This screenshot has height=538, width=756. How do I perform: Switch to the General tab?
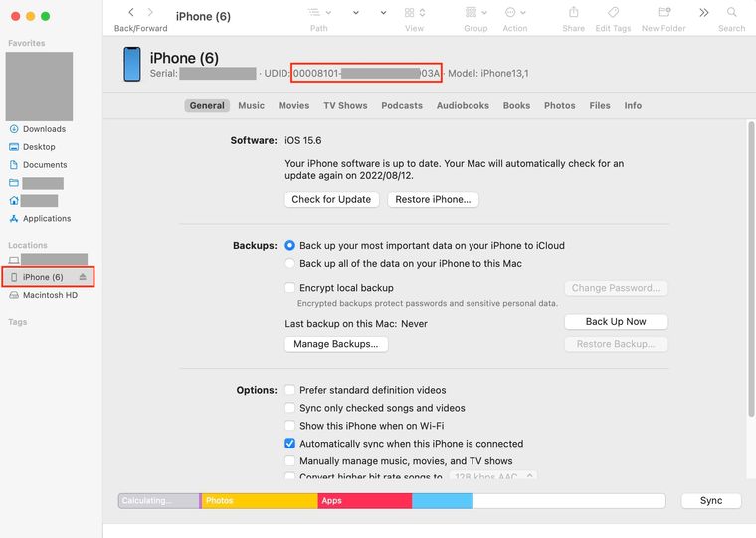207,106
